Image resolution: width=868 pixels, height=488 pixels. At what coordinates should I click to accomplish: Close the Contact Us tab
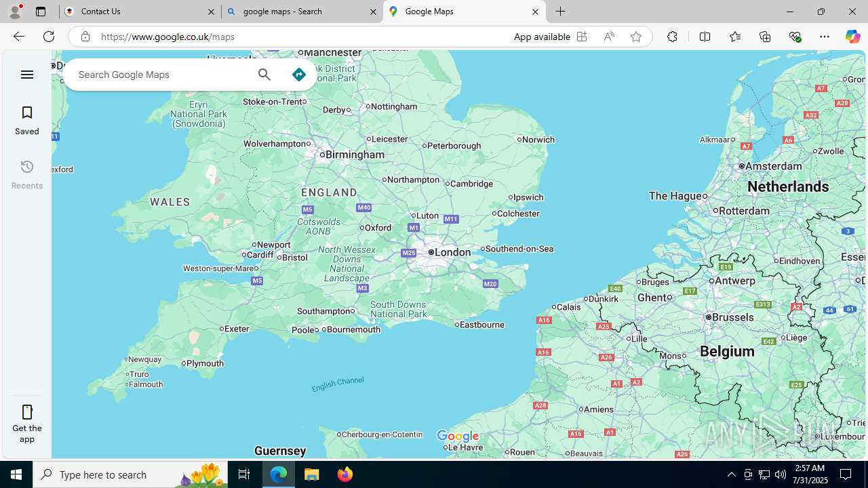tap(211, 12)
